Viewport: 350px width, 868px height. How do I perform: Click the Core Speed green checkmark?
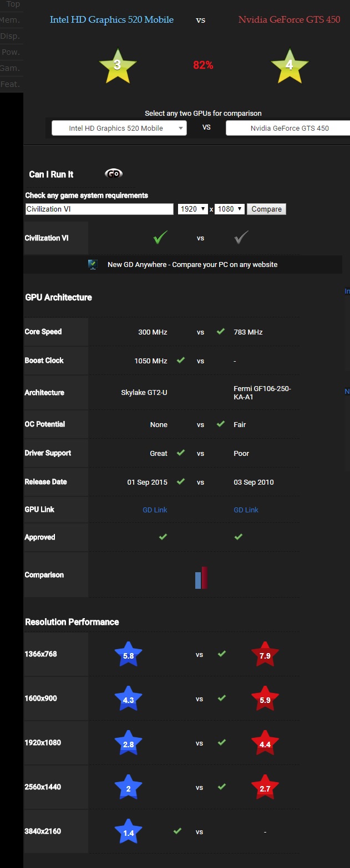pos(220,331)
